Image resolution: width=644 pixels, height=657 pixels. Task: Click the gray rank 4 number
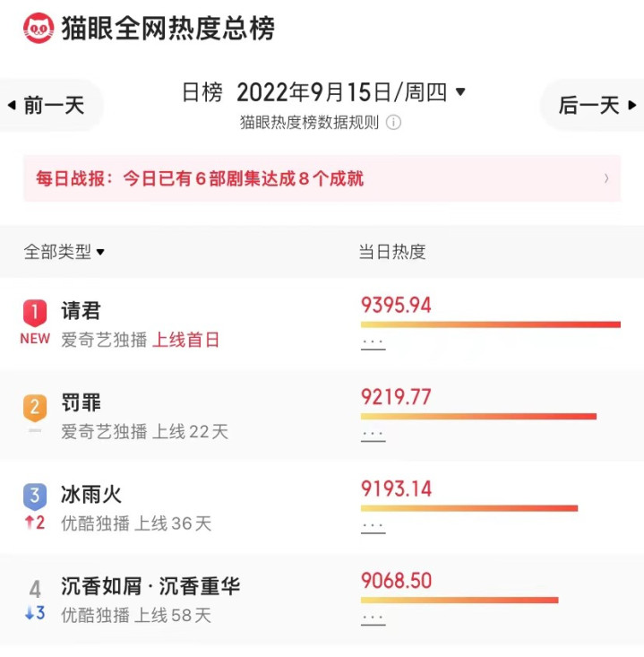[x=35, y=589]
